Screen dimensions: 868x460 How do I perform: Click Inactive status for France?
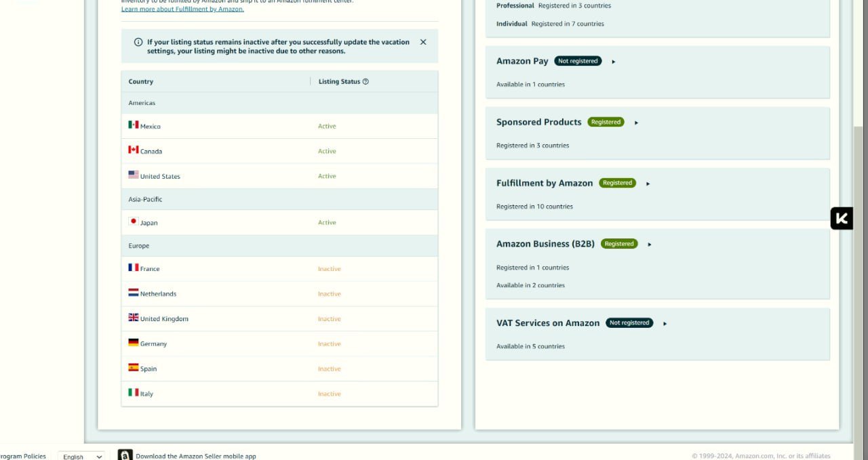click(x=330, y=269)
